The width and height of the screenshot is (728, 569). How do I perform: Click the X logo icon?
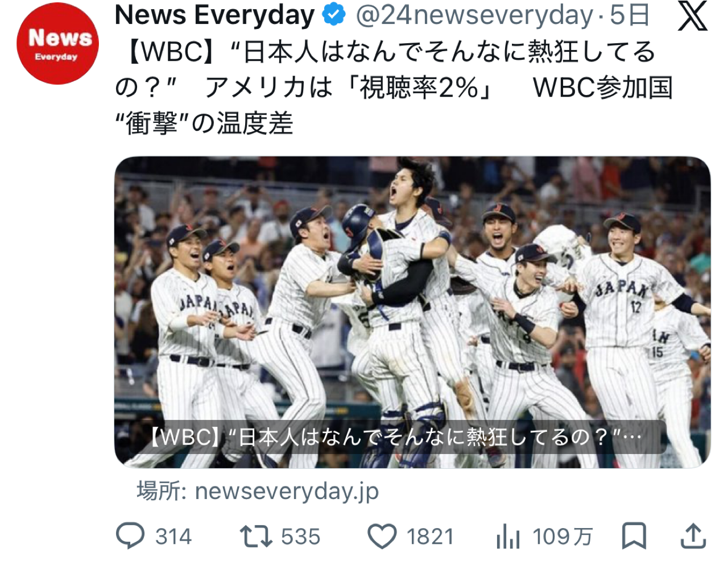point(693,17)
